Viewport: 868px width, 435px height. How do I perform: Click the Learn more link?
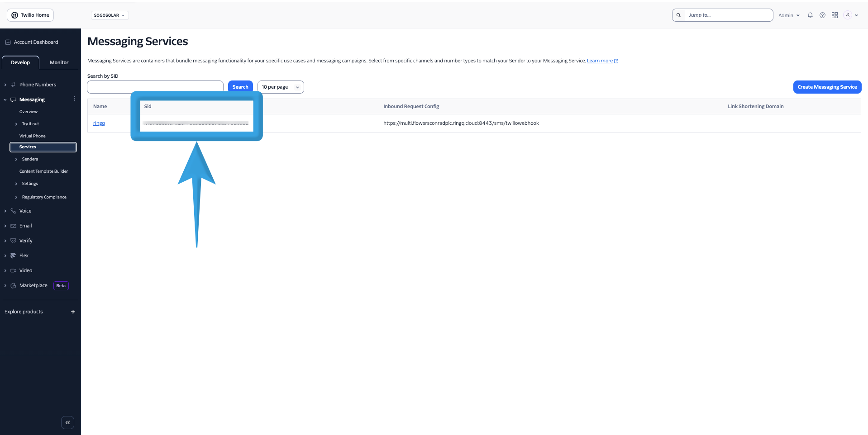click(600, 60)
